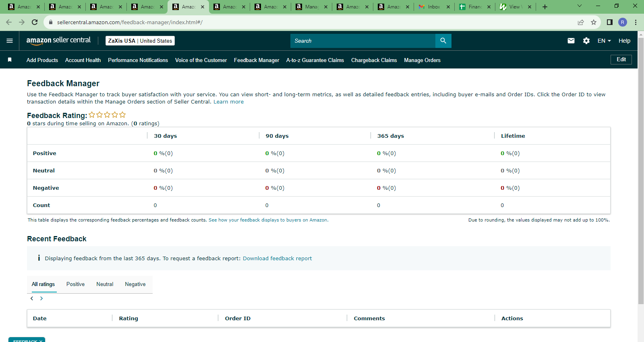Go to the next feedback page arrow
This screenshot has height=342, width=644.
[x=41, y=298]
